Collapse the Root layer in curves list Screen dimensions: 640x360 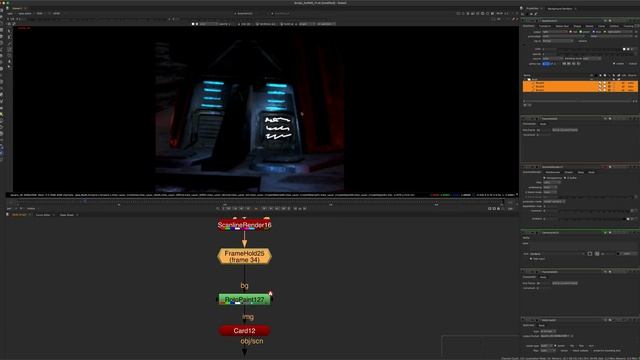(526, 79)
